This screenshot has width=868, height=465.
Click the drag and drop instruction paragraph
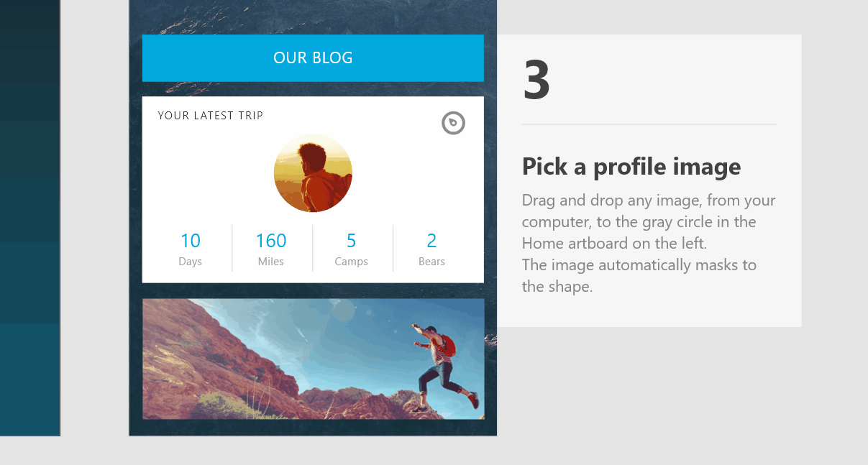coord(649,243)
